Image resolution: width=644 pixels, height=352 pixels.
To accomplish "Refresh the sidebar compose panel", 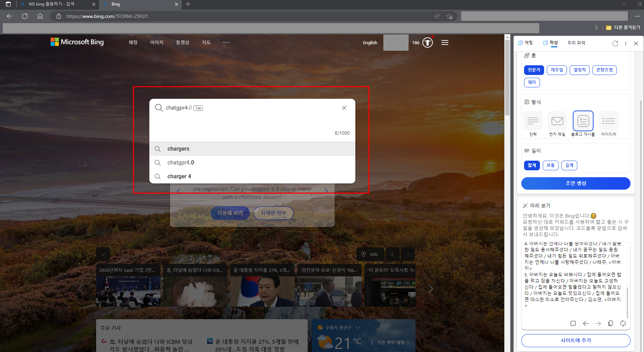I will pos(615,43).
